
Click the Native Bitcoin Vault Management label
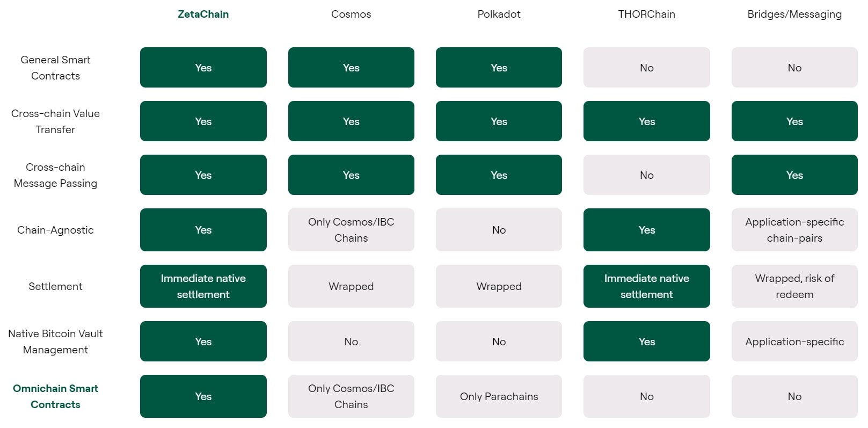click(55, 342)
